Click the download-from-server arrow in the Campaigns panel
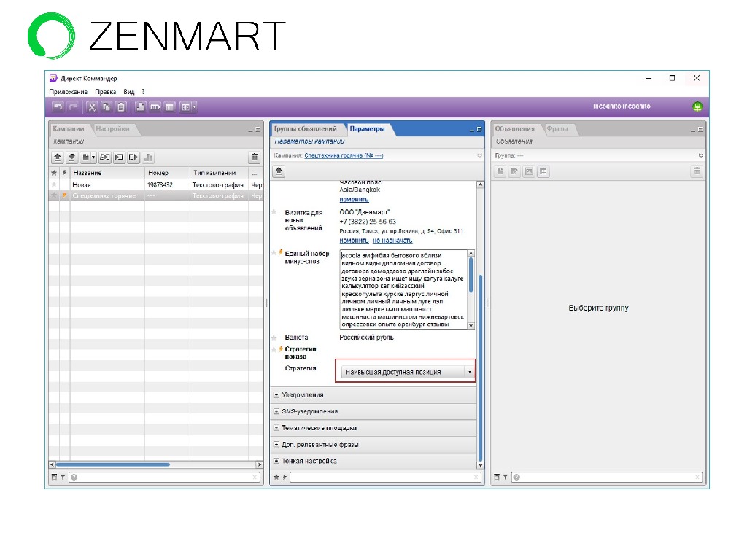 coord(72,157)
